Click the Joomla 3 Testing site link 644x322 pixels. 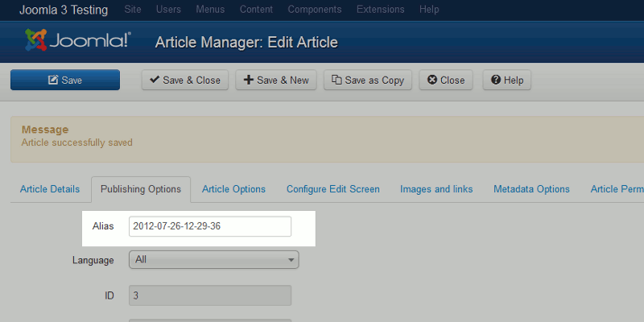[65, 10]
